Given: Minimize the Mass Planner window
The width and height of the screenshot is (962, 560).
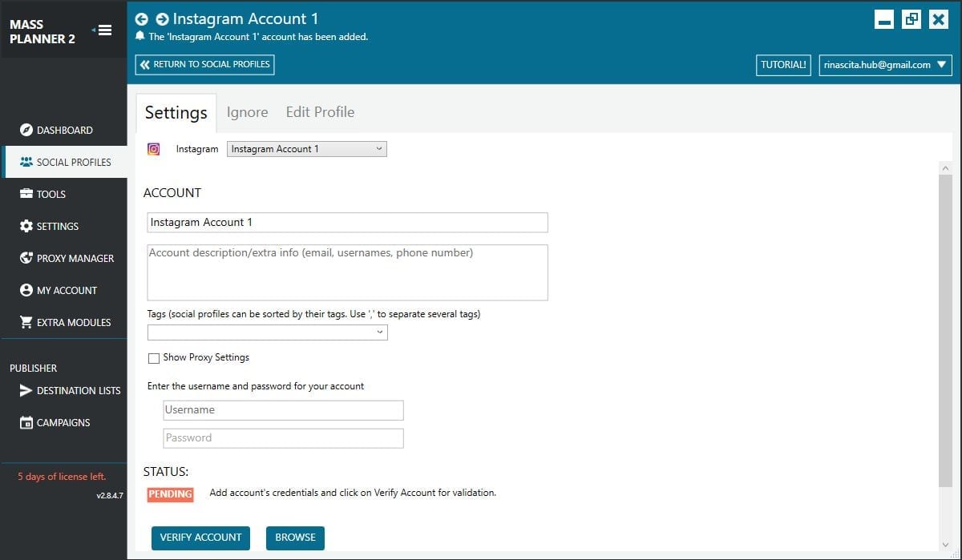Looking at the screenshot, I should [884, 19].
